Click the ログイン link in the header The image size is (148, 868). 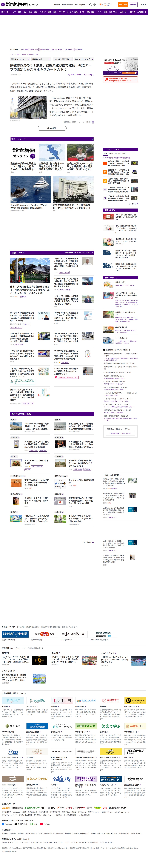click(x=143, y=5)
